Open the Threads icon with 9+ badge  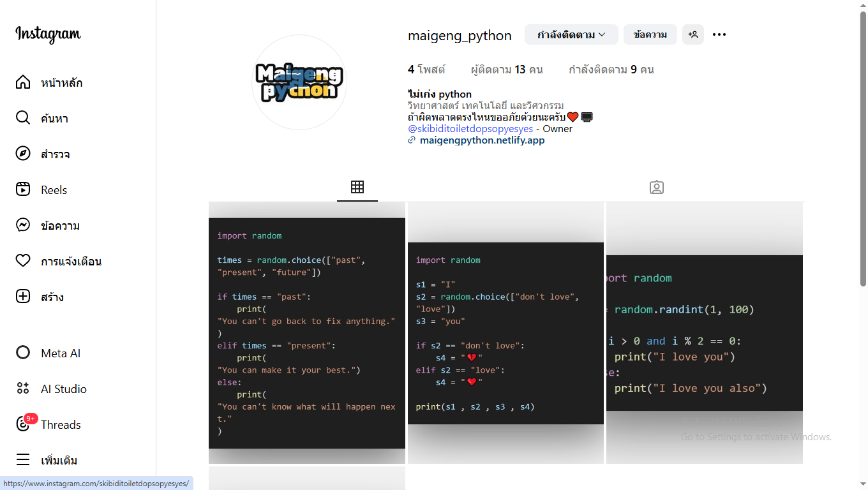coord(24,423)
